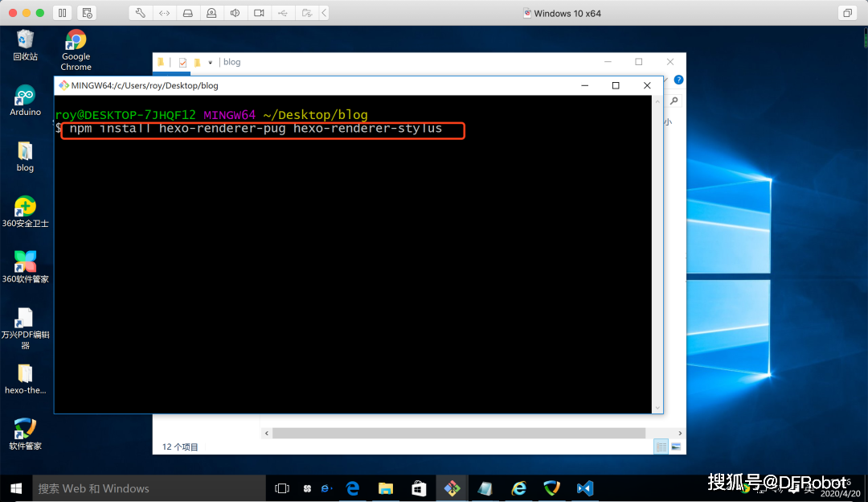Click the 搜索 Web 和 Windows search box
This screenshot has height=502, width=868.
click(149, 488)
